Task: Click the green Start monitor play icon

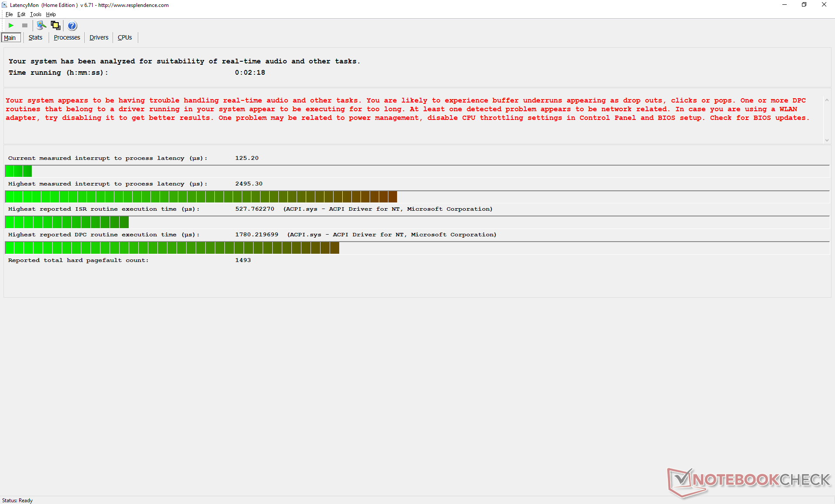Action: pyautogui.click(x=11, y=26)
